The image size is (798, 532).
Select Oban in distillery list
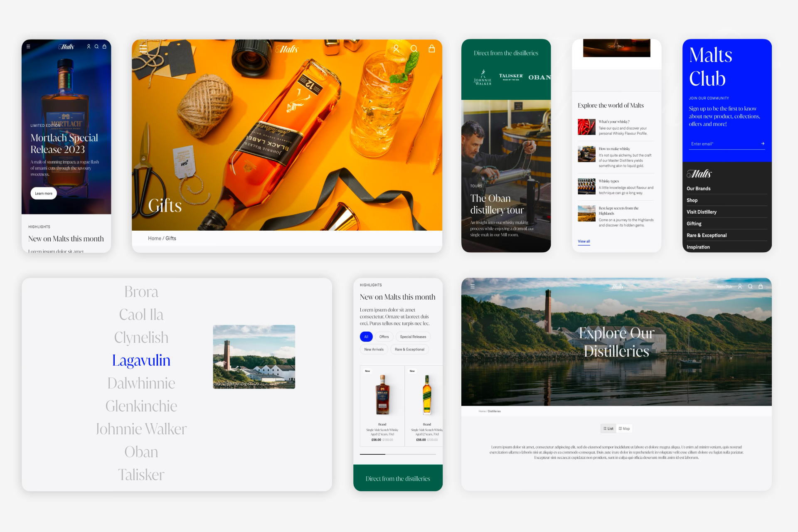pos(141,452)
